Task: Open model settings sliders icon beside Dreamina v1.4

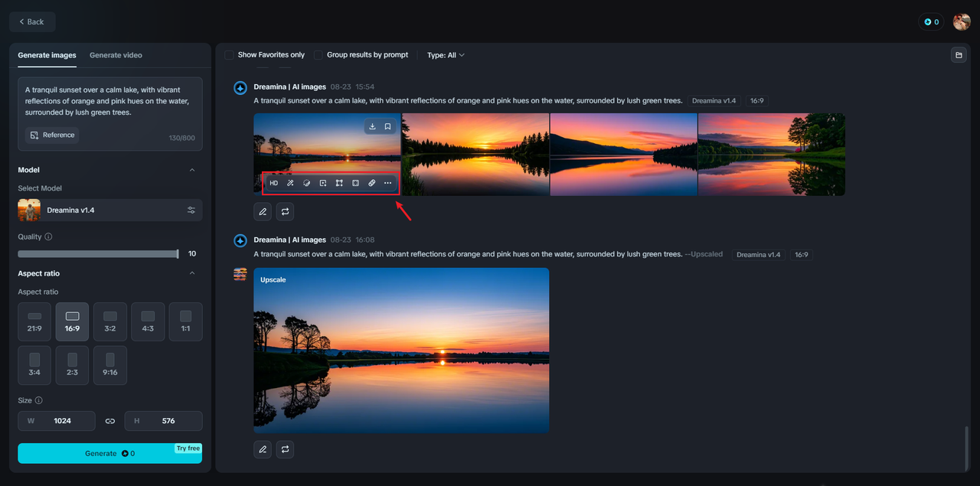Action: (x=191, y=210)
